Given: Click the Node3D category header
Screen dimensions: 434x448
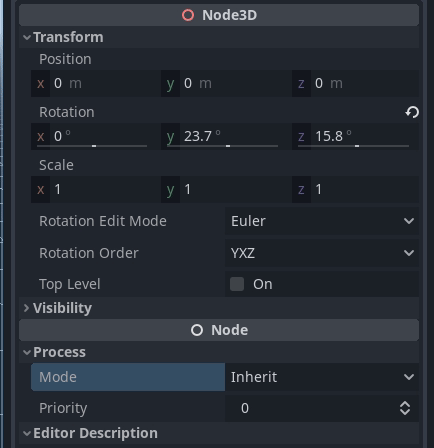Looking at the screenshot, I should pos(219,15).
